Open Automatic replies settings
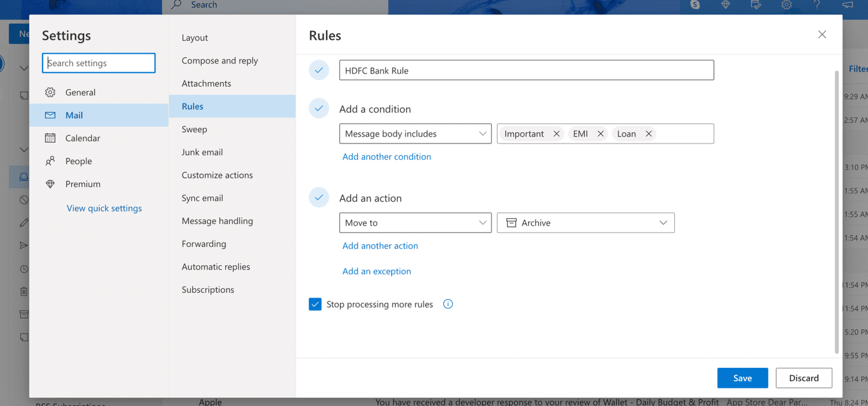868x406 pixels. 232,267
